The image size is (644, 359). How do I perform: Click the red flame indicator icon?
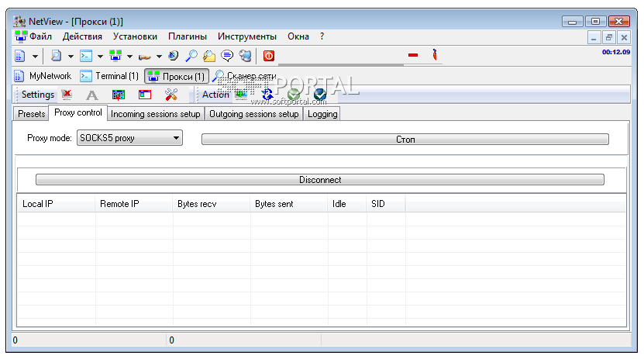click(435, 54)
